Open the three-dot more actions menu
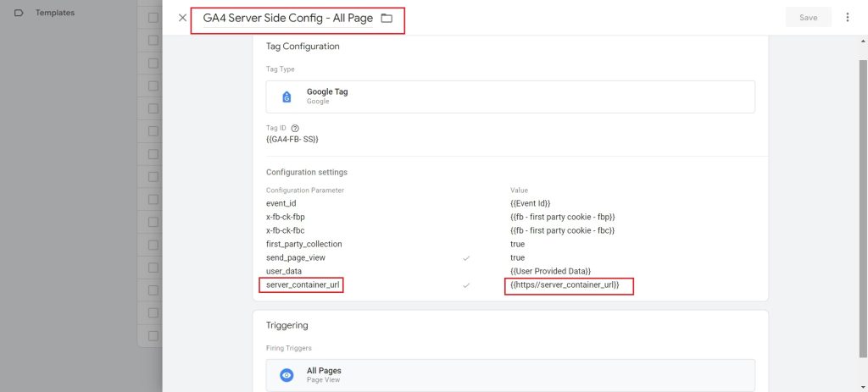Image resolution: width=868 pixels, height=392 pixels. pyautogui.click(x=847, y=18)
